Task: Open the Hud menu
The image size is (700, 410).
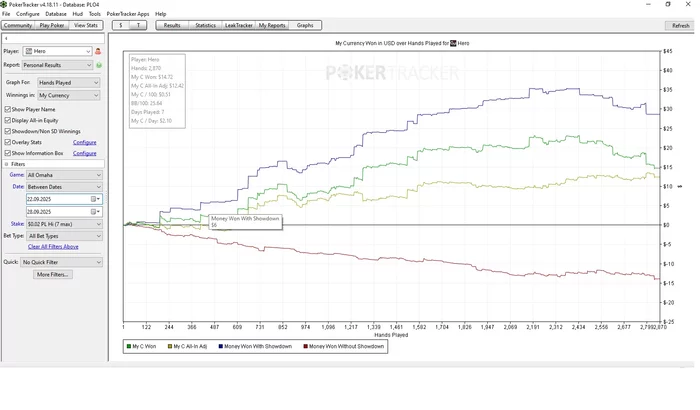Action: 78,14
